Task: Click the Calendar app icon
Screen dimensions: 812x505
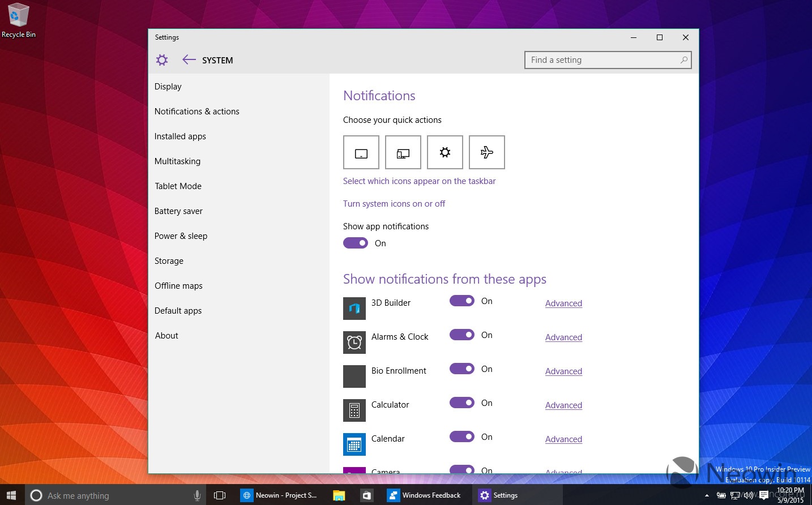Action: (354, 444)
